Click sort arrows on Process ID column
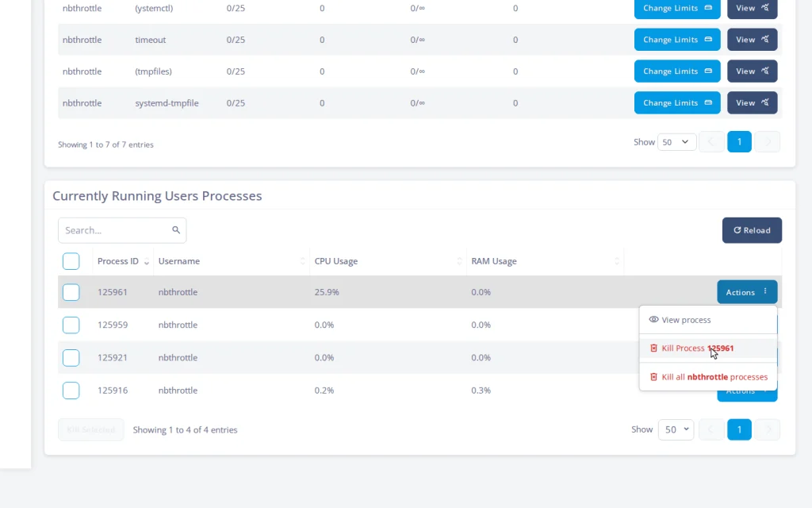The width and height of the screenshot is (812, 508). pyautogui.click(x=147, y=262)
